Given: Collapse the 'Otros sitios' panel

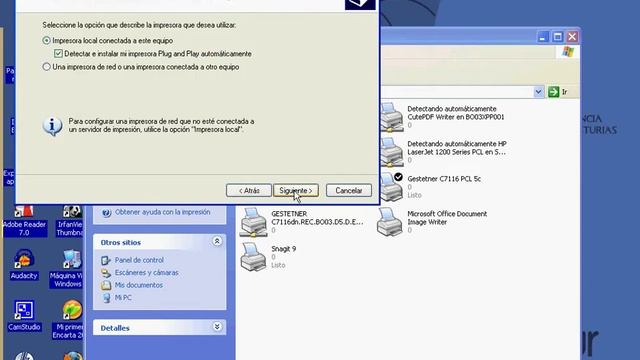Looking at the screenshot, I should tap(217, 242).
